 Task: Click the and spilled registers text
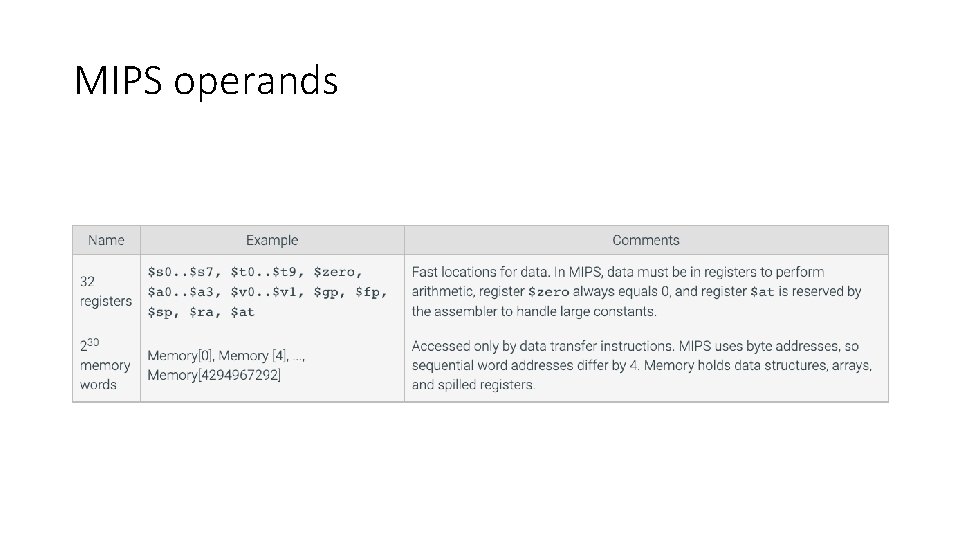click(x=473, y=385)
